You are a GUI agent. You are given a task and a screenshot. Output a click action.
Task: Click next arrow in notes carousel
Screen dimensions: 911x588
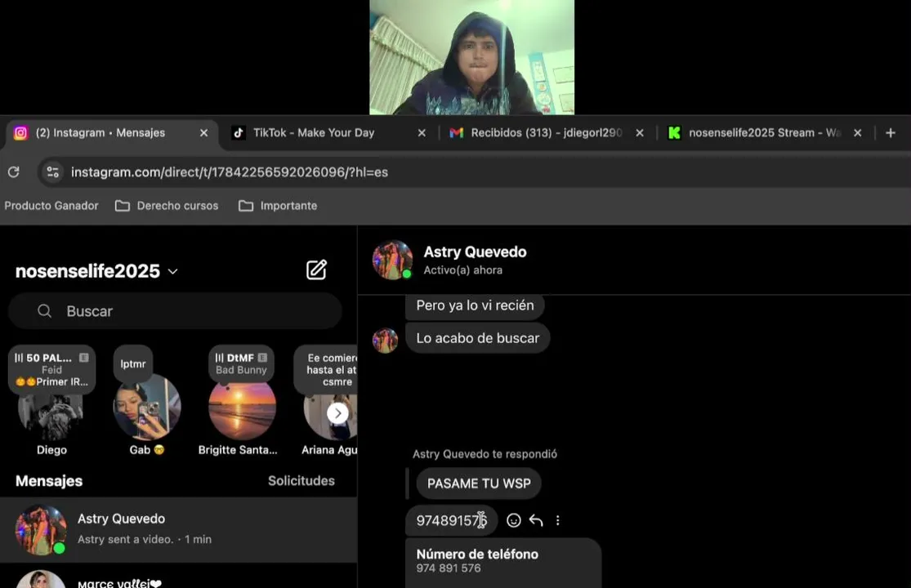337,413
